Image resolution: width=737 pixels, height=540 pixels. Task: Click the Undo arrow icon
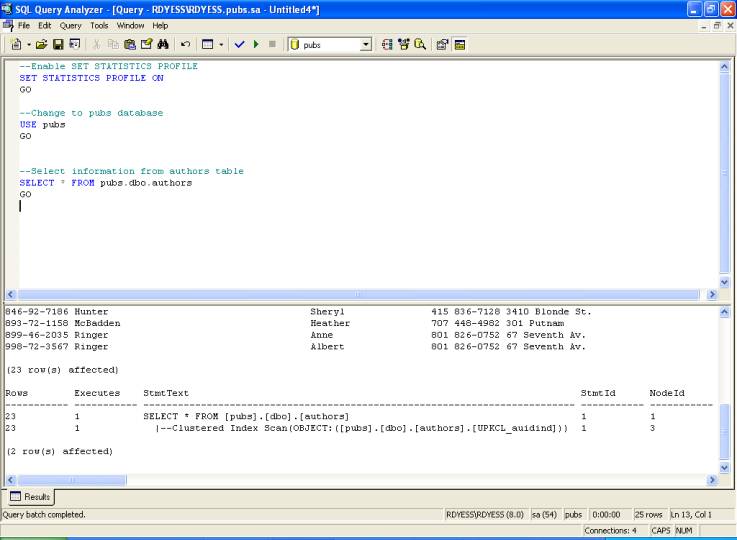tap(185, 45)
